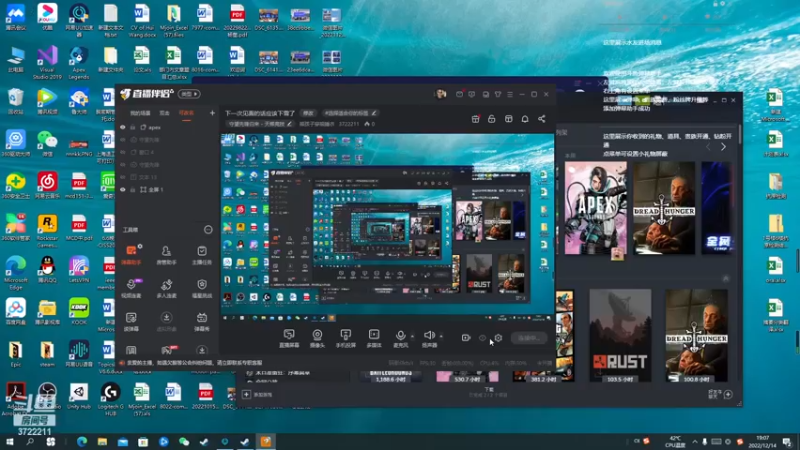This screenshot has height=450, width=800.
Task: Open stream settings gear icon
Action: coord(498,338)
